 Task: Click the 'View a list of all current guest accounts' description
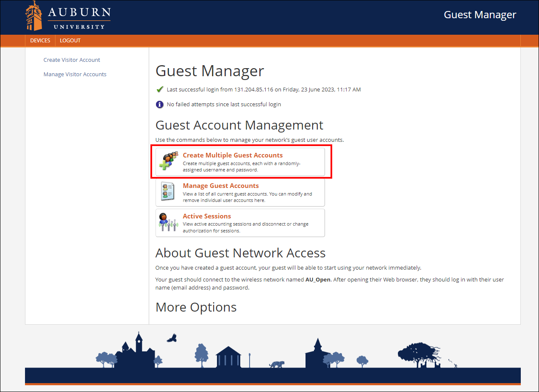(247, 197)
